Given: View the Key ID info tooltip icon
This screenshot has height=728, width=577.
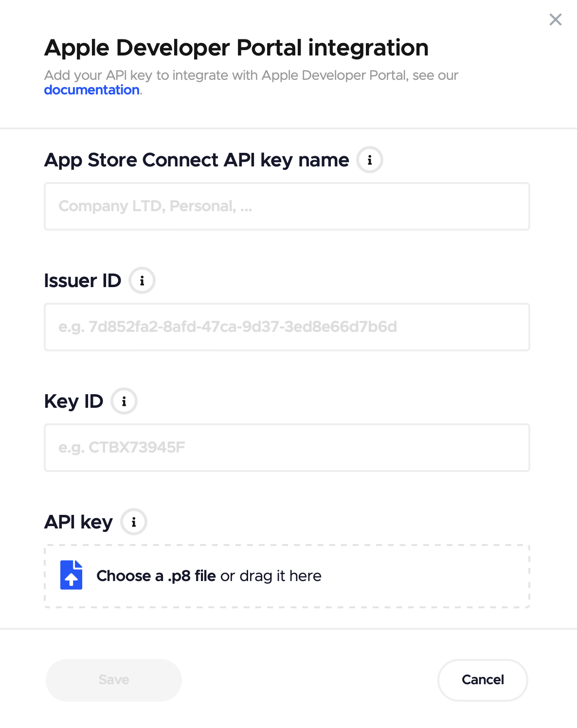Looking at the screenshot, I should pyautogui.click(x=124, y=401).
